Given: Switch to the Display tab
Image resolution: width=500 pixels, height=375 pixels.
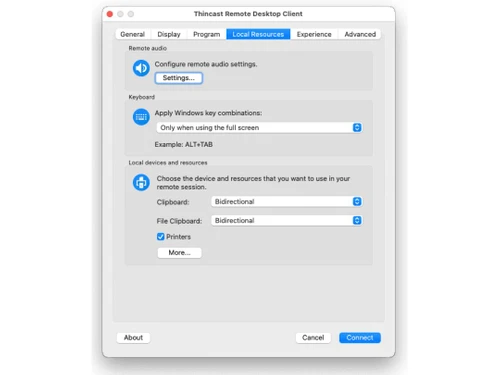Looking at the screenshot, I should (169, 34).
